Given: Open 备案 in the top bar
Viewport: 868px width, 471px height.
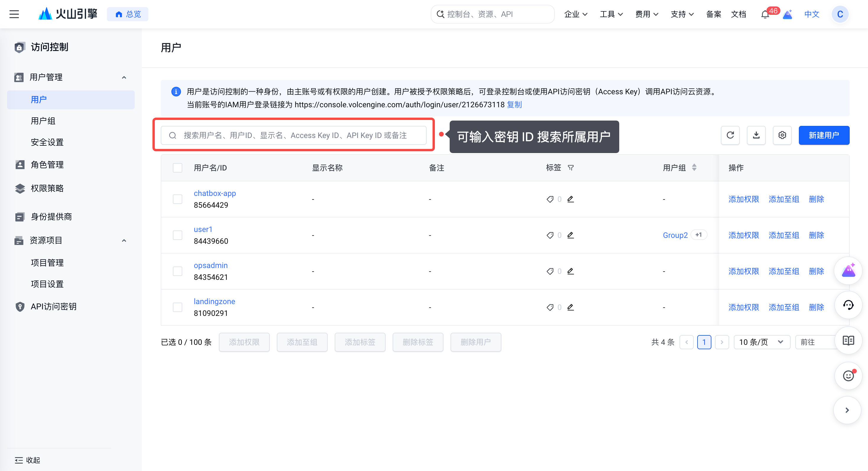Looking at the screenshot, I should pos(713,14).
